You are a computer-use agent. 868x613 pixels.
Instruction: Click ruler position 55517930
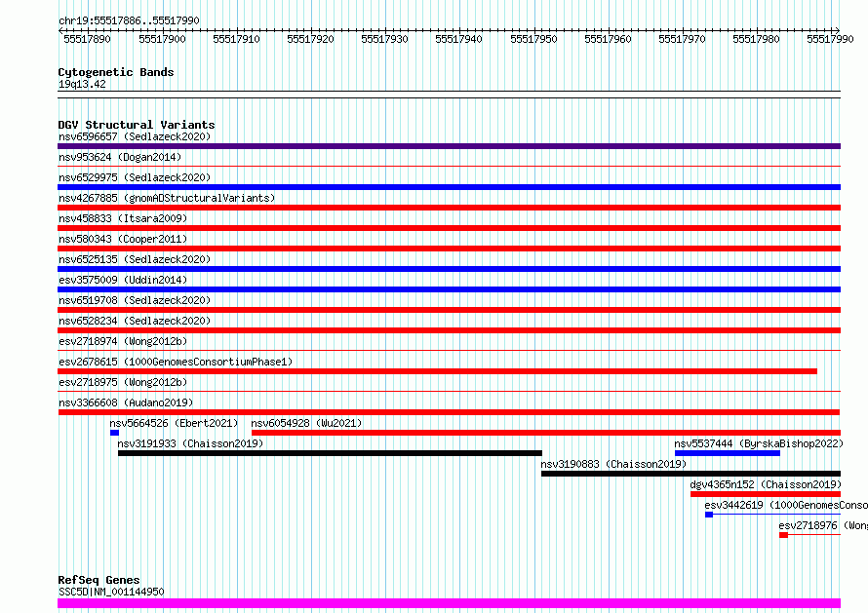point(384,39)
